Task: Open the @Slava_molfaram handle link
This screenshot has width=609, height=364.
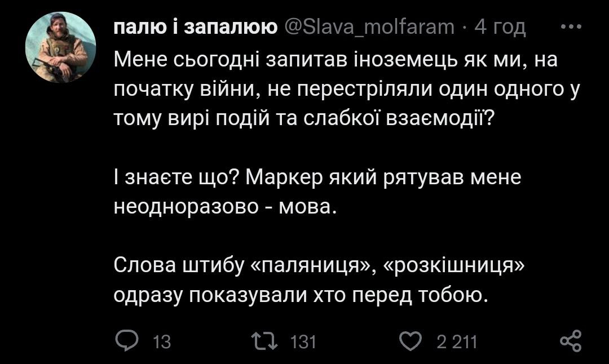Action: tap(372, 27)
